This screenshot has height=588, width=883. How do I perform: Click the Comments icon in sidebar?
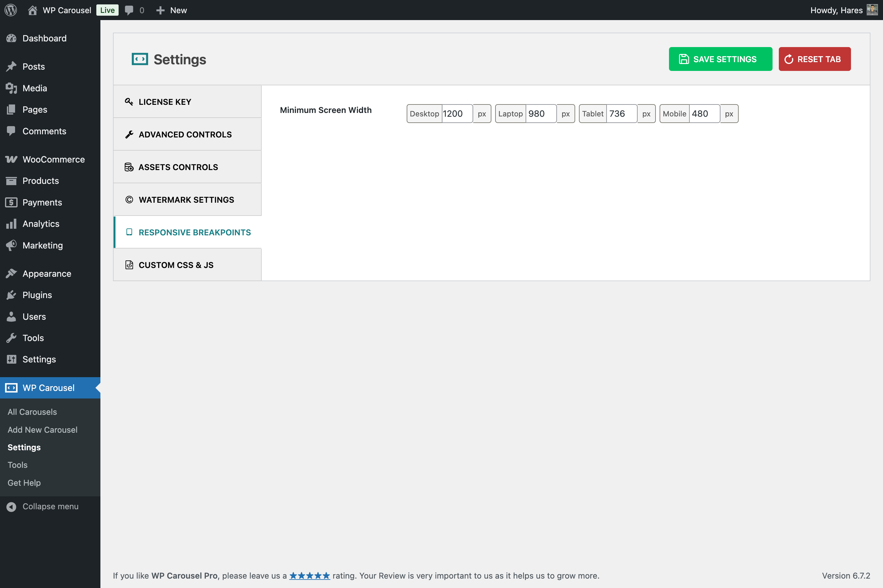tap(11, 131)
